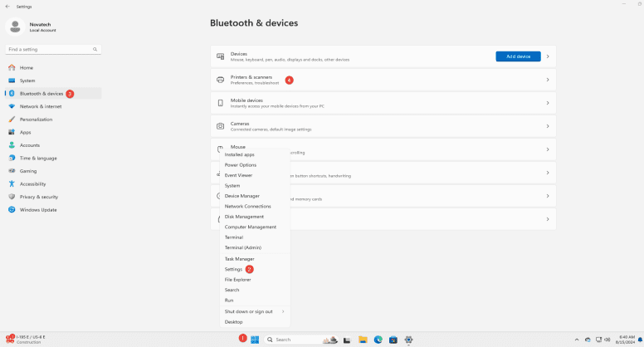Click the Novatech Local Account profile
This screenshot has height=347, width=644.
[x=40, y=27]
